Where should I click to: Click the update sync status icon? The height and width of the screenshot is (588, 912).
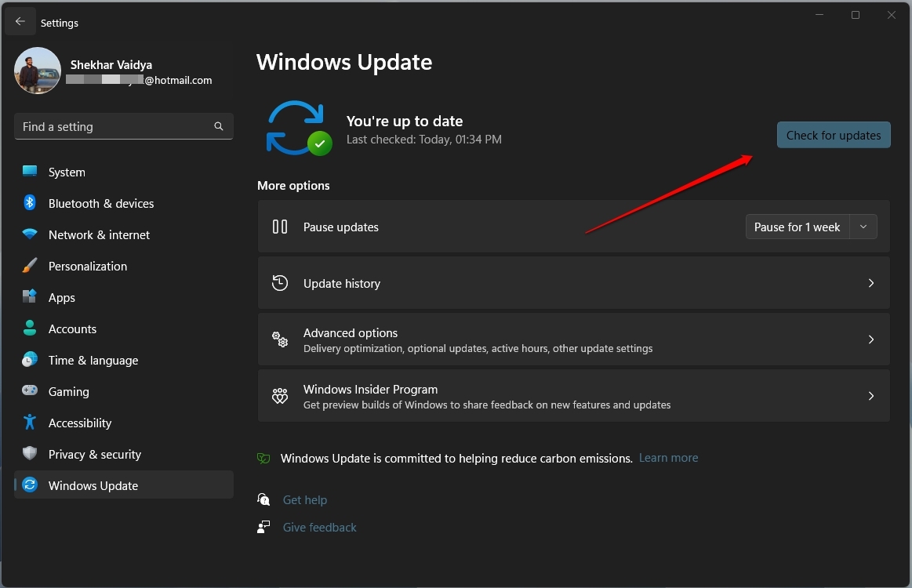pyautogui.click(x=298, y=129)
